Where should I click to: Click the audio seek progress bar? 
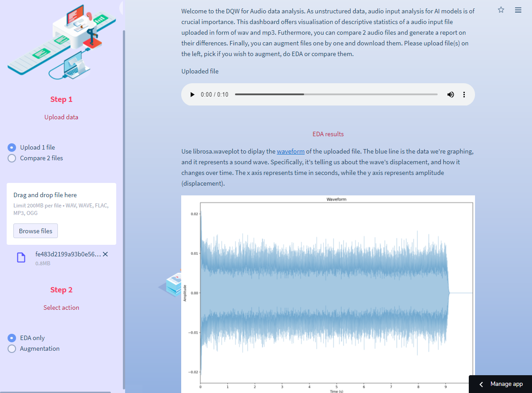click(336, 95)
